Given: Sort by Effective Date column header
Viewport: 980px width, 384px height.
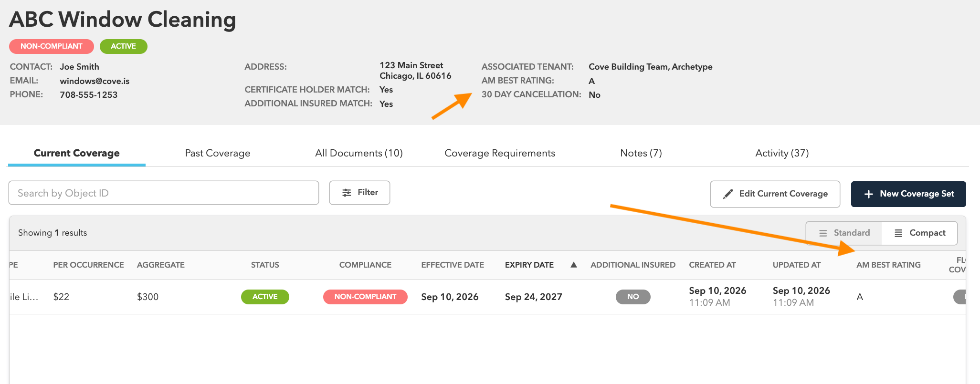Looking at the screenshot, I should 453,265.
